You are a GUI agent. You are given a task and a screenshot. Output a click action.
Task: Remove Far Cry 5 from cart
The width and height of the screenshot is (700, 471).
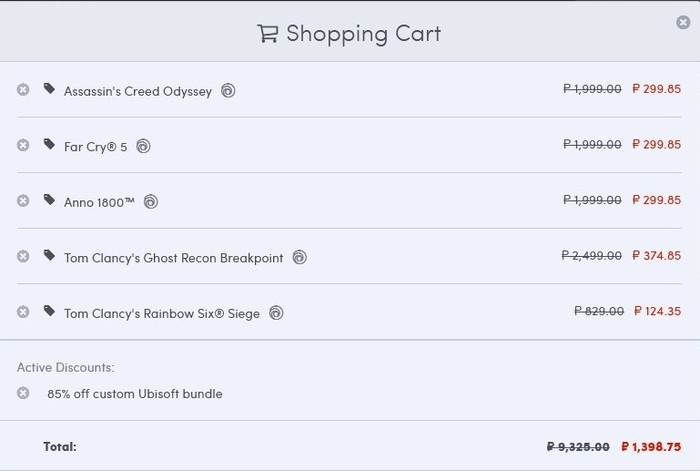pos(23,145)
